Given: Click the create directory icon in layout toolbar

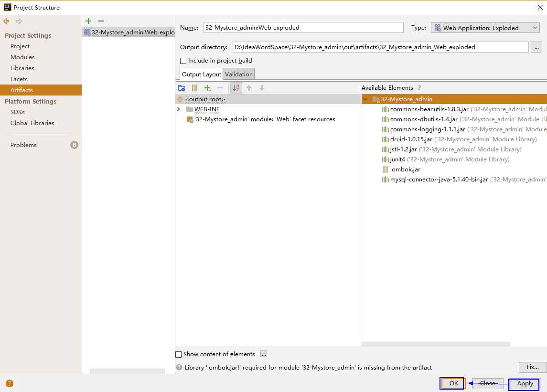Looking at the screenshot, I should click(182, 88).
